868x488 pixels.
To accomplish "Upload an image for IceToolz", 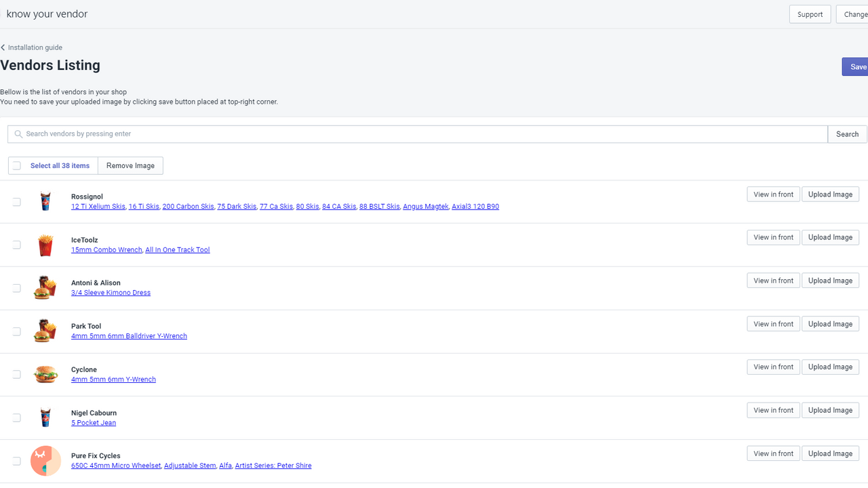I will tap(830, 237).
